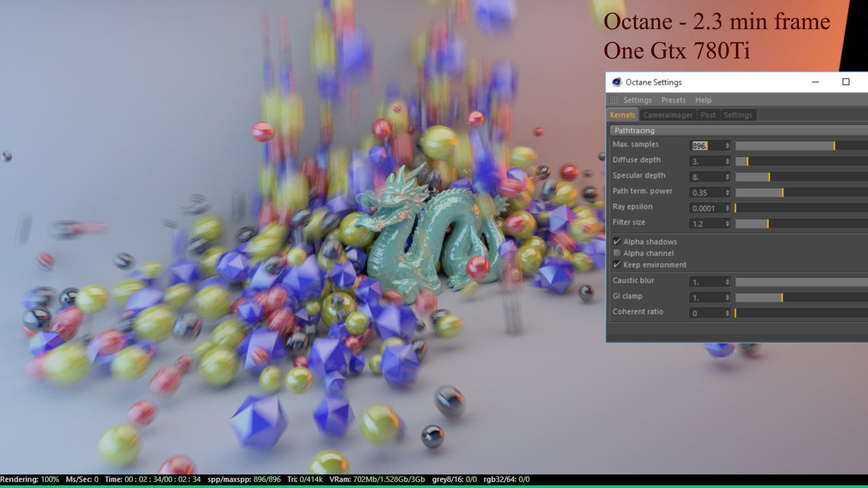
Task: Click the dotted grip icon beside the Settings menu
Action: 614,100
